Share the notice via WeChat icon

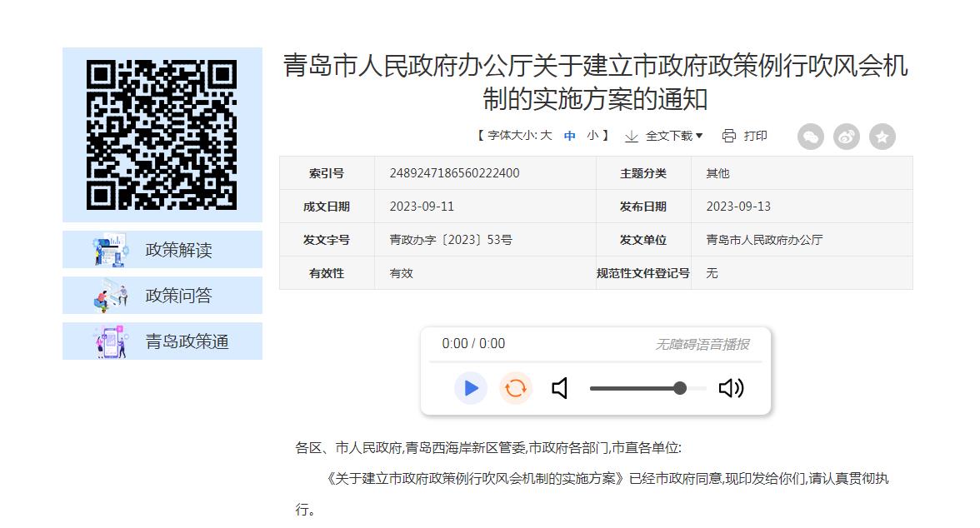pyautogui.click(x=810, y=137)
